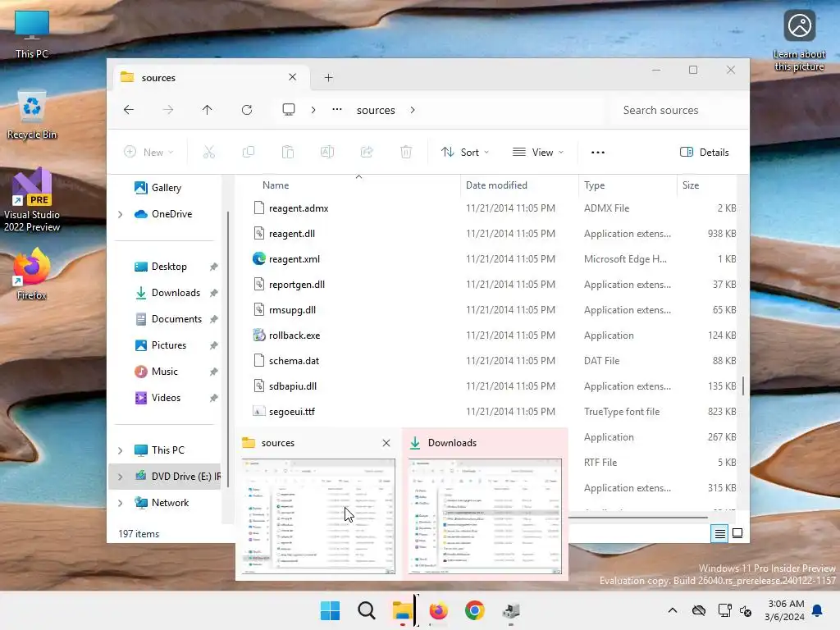This screenshot has height=630, width=840.
Task: Close the sources preview thumbnail
Action: tap(386, 442)
